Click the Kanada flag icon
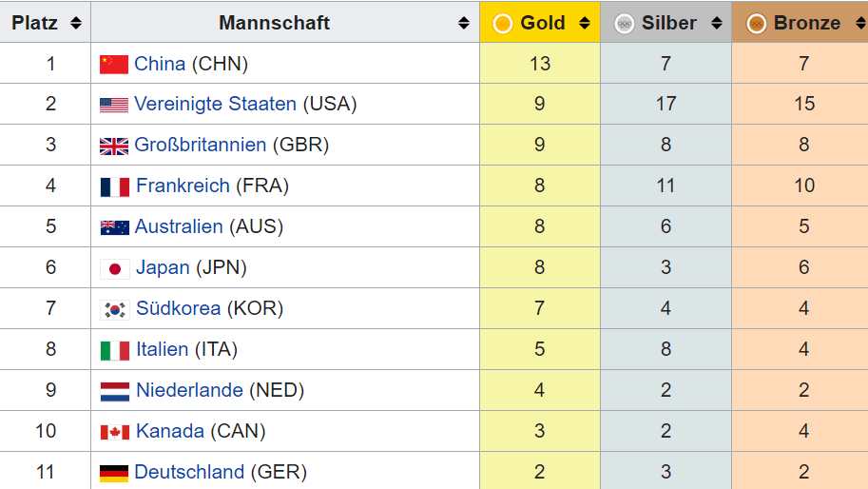The image size is (868, 489). [115, 432]
